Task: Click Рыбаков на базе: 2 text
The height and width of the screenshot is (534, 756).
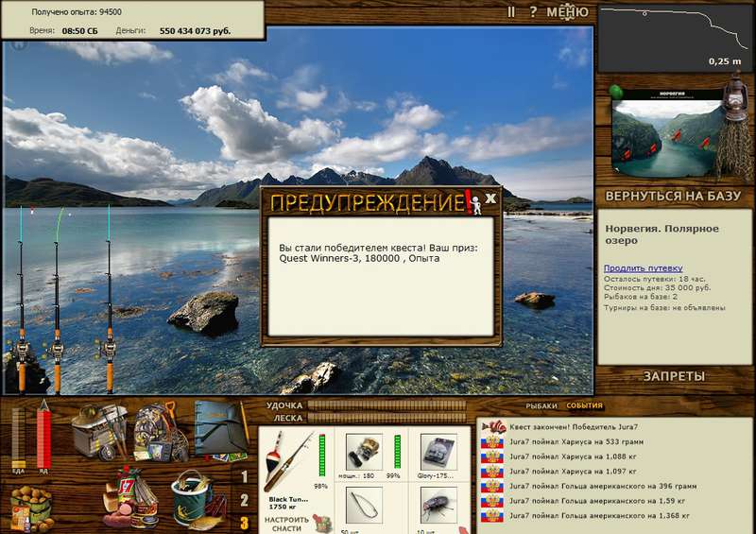Action: coord(641,297)
